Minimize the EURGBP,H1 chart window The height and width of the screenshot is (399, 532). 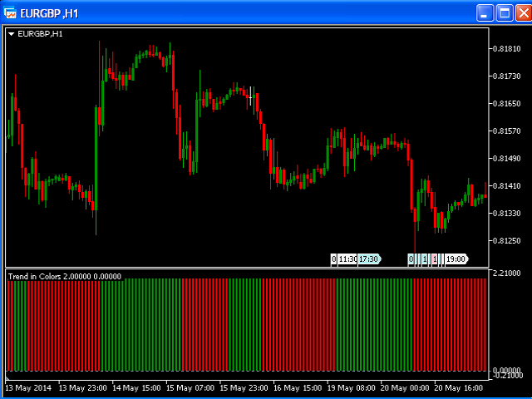pos(485,13)
